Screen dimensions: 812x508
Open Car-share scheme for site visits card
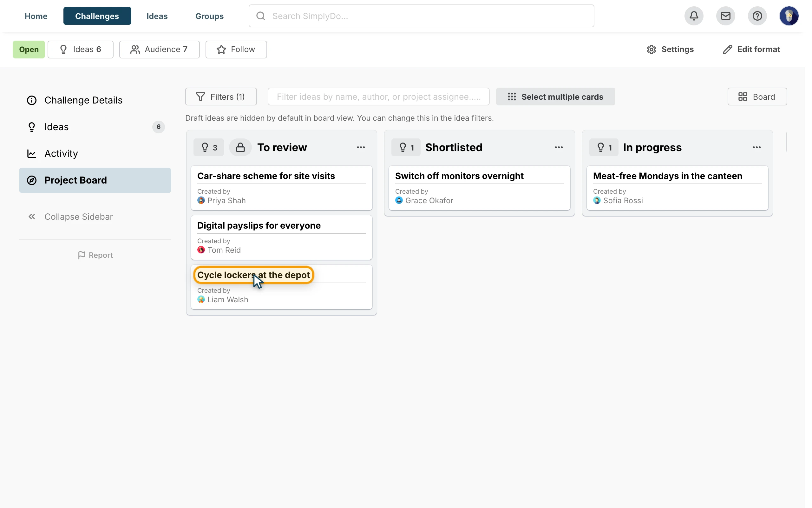282,188
